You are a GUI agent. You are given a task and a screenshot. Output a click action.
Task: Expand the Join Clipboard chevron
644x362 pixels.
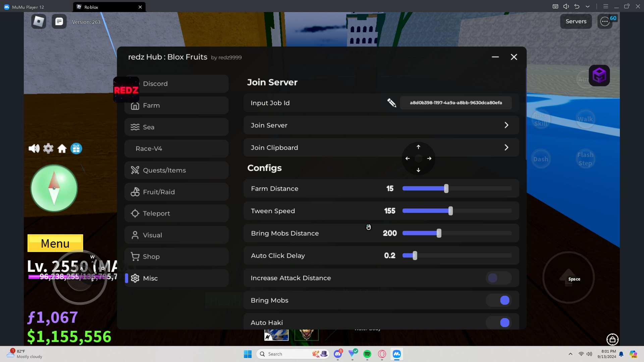(x=506, y=147)
